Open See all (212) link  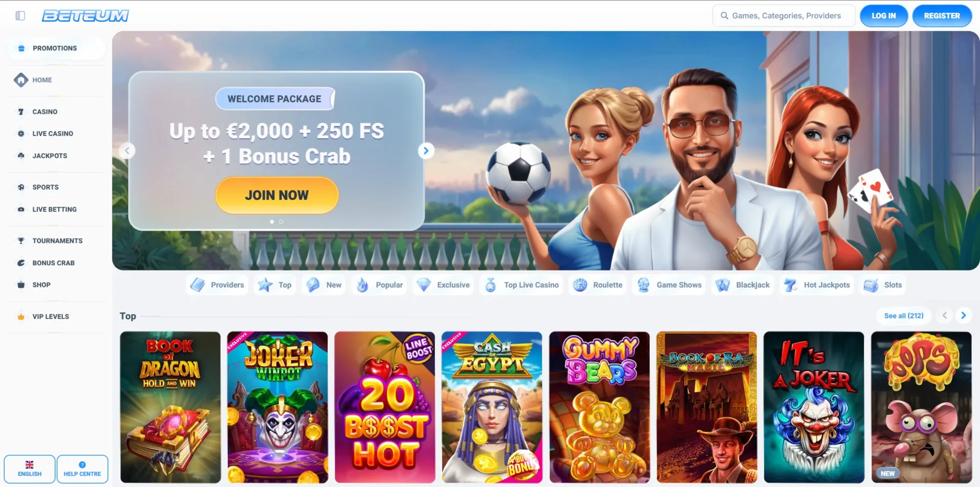[x=903, y=315]
